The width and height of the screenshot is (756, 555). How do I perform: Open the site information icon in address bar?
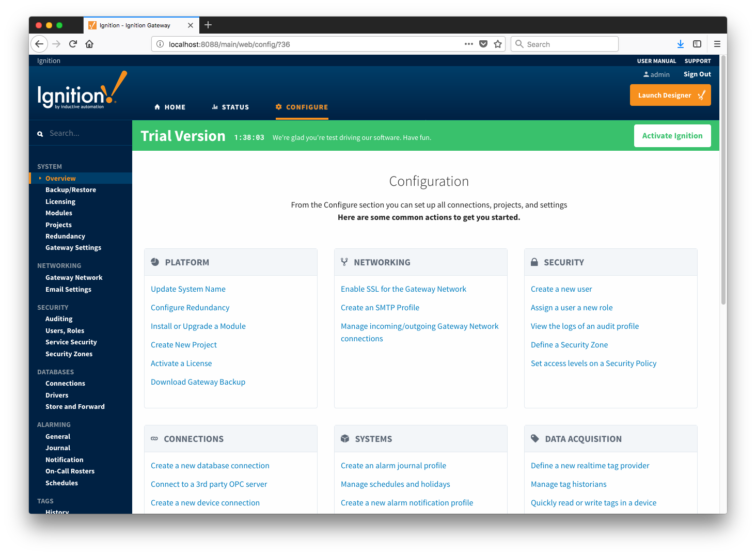(x=160, y=44)
